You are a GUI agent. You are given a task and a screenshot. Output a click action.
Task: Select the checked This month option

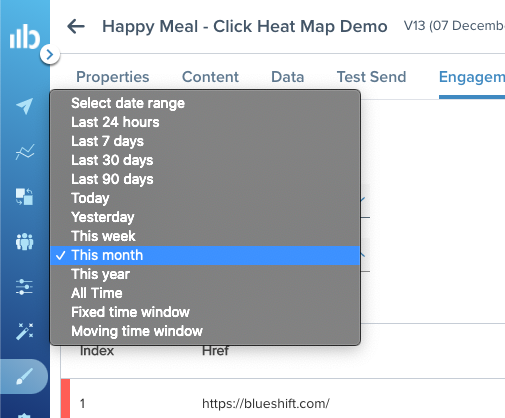[205, 255]
